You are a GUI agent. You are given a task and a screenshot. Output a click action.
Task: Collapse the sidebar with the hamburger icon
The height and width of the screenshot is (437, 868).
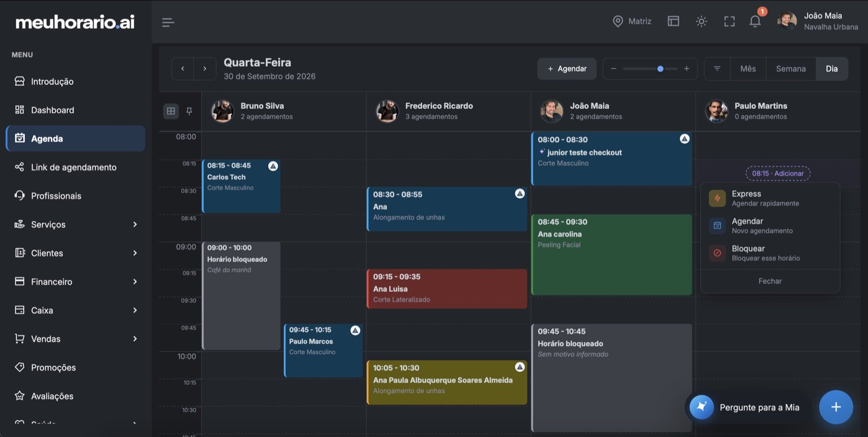tap(168, 22)
